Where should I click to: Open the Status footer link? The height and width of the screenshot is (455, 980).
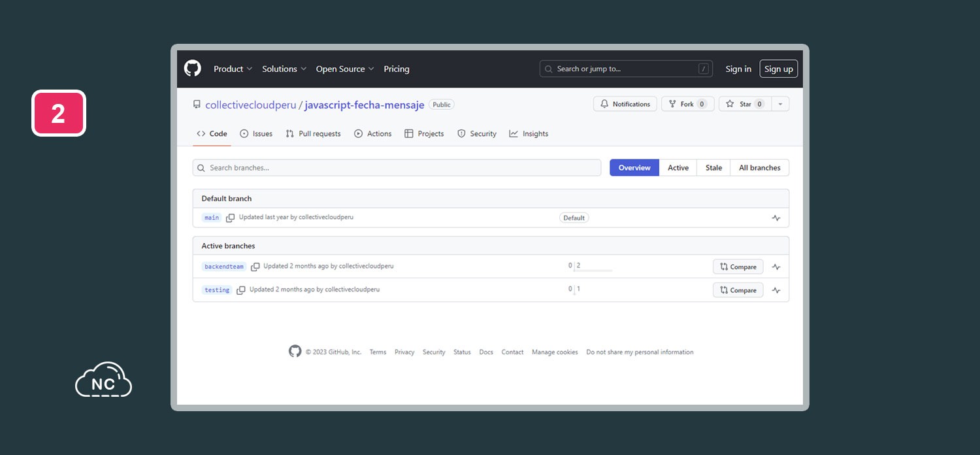(x=462, y=352)
